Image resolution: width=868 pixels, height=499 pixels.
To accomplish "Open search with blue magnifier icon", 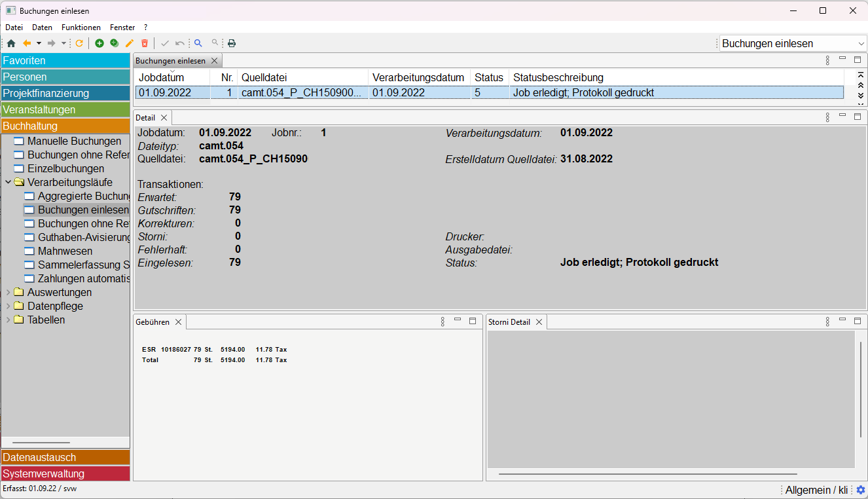I will (x=198, y=43).
